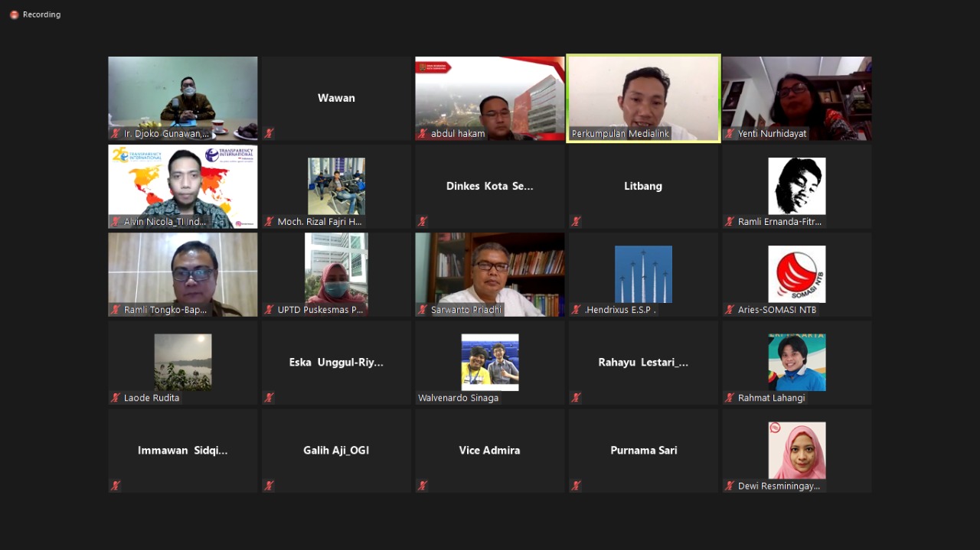Click Hendrixus E.S.P's jet formation profile picture
This screenshot has height=550, width=980.
643,274
